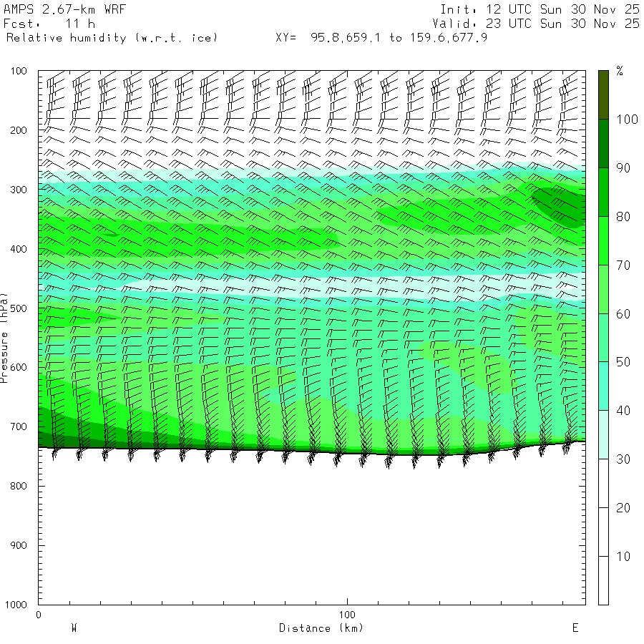Image resolution: width=644 pixels, height=644 pixels.
Task: Pick the pale aqua 30–40 colorbar swatch
Action: (x=603, y=434)
